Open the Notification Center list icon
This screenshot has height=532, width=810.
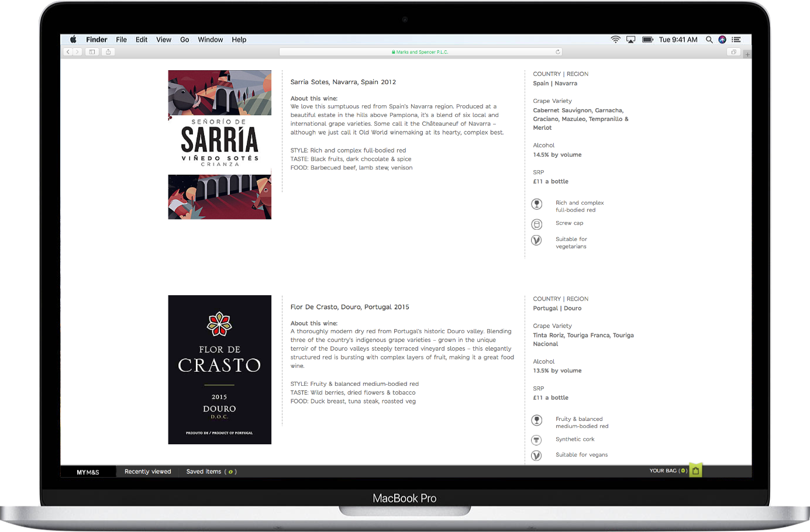(736, 40)
